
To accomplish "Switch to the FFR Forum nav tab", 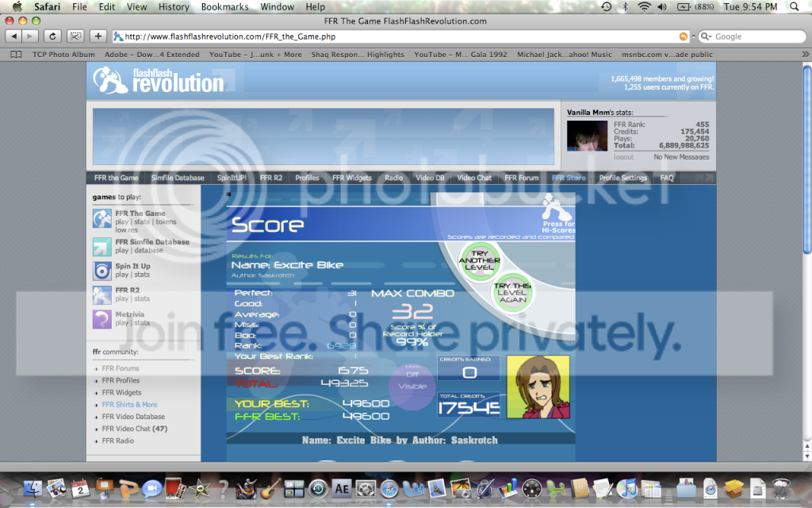I will click(521, 178).
